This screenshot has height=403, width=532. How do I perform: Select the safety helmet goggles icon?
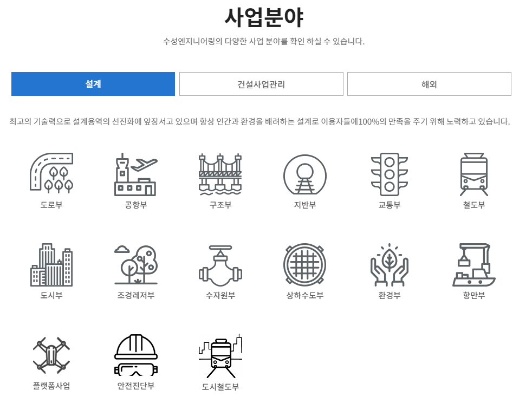point(135,355)
